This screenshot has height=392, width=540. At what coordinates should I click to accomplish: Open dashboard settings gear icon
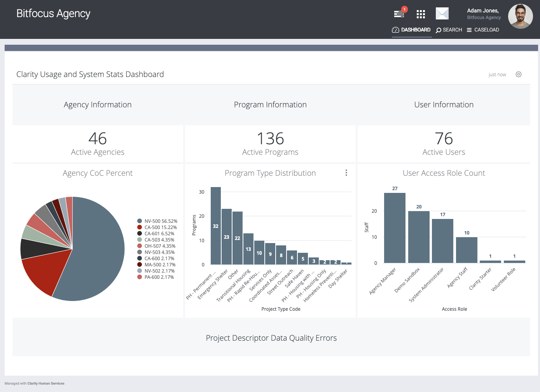tap(519, 74)
